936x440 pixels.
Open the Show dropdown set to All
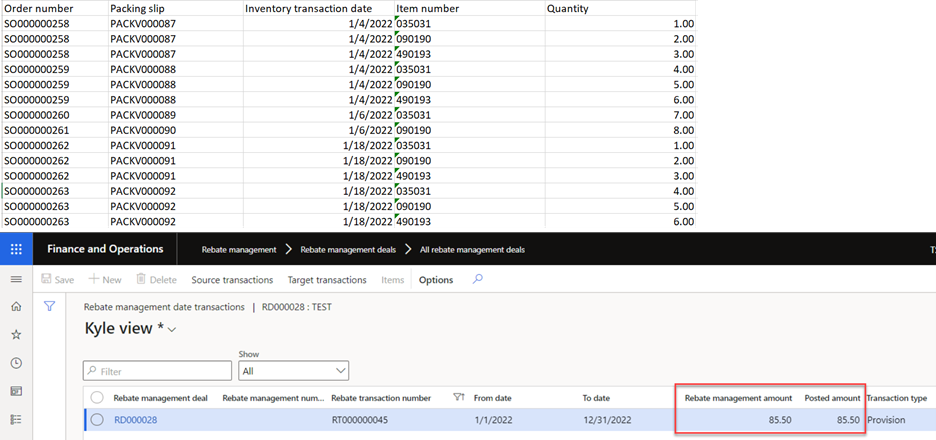(294, 371)
